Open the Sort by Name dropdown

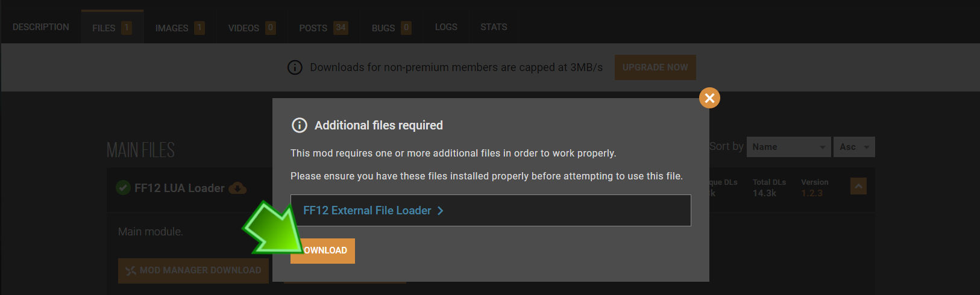click(788, 147)
